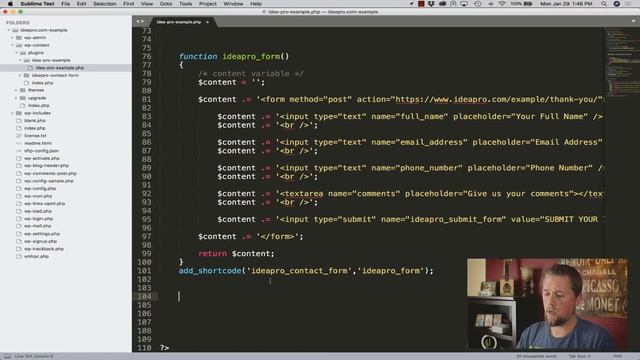Viewport: 640px width, 360px height.
Task: Select idea-pro-example.php in the sidebar
Action: coord(60,68)
